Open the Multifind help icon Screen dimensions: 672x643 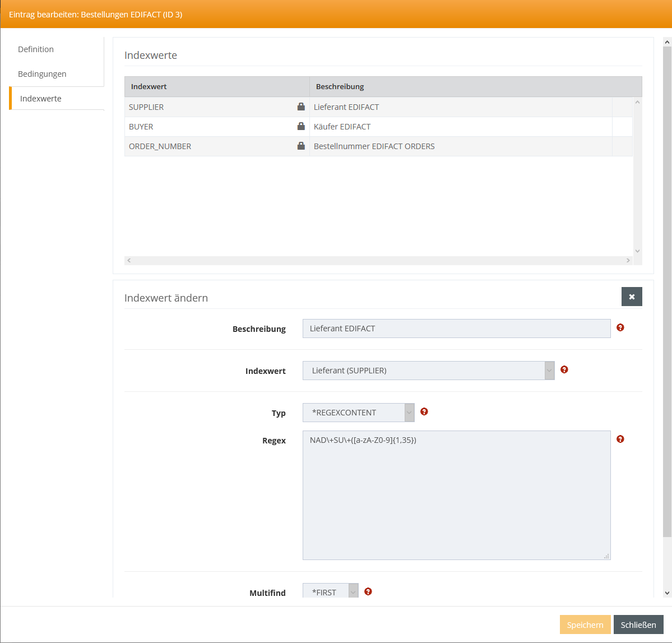pyautogui.click(x=368, y=591)
